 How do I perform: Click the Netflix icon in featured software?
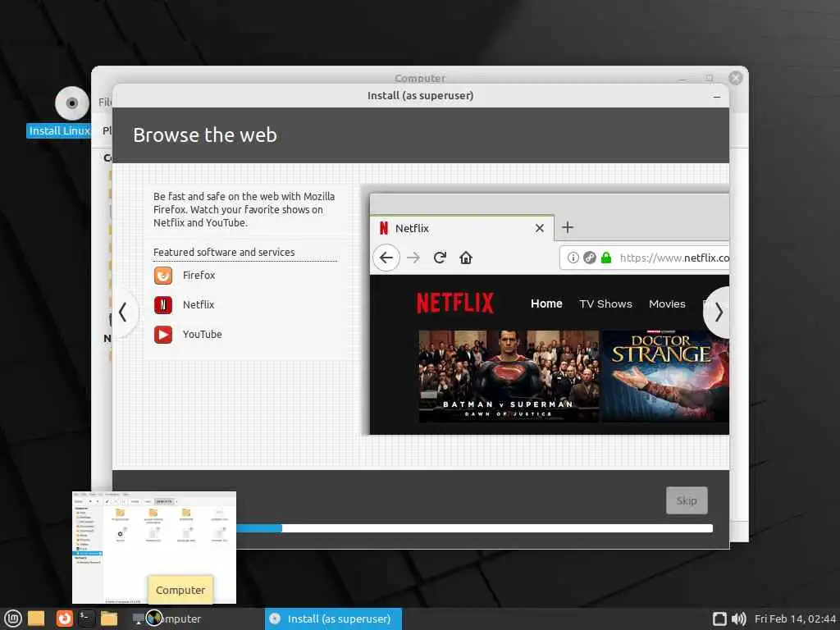(163, 305)
